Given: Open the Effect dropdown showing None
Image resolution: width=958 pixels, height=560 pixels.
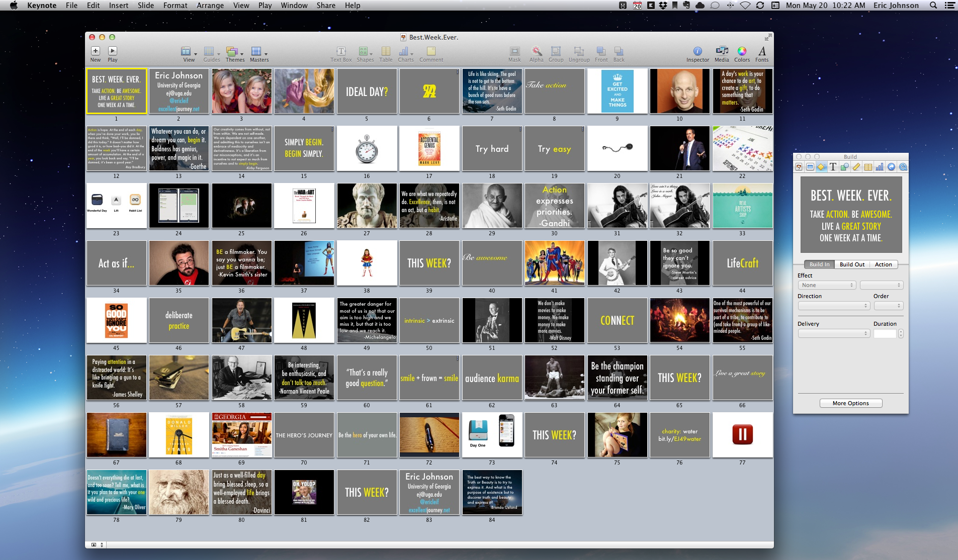Looking at the screenshot, I should tap(826, 285).
